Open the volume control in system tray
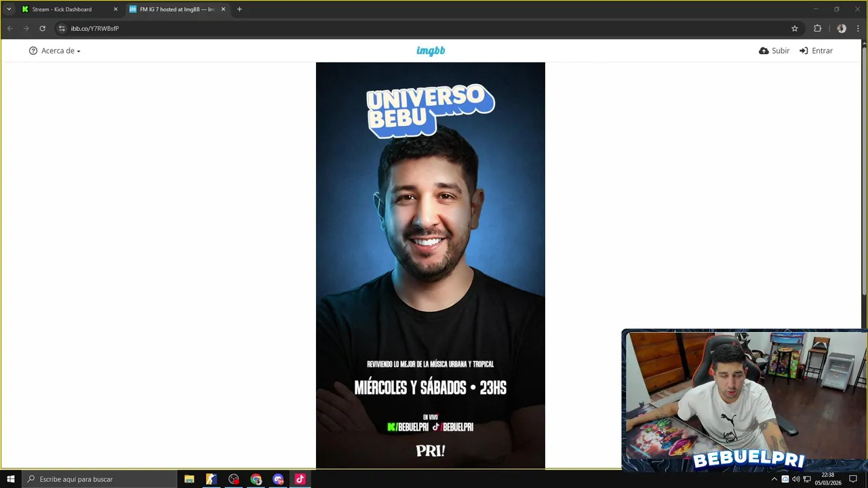The image size is (868, 488). [795, 479]
